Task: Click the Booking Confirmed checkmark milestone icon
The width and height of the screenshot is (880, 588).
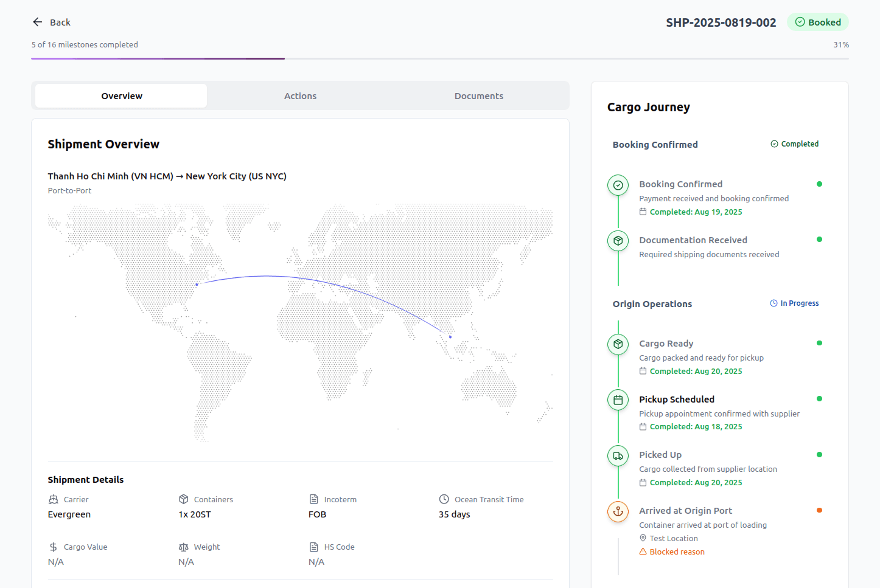Action: [618, 185]
